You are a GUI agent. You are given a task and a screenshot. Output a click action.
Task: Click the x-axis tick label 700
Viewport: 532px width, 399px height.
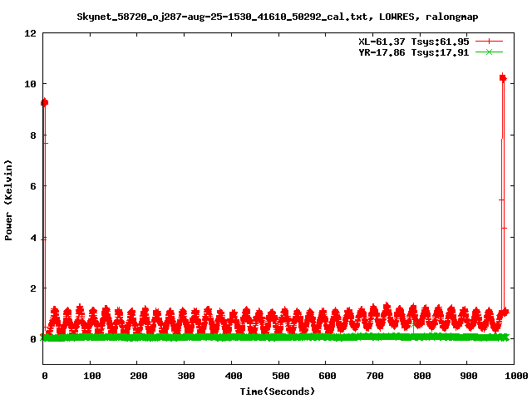(x=374, y=376)
